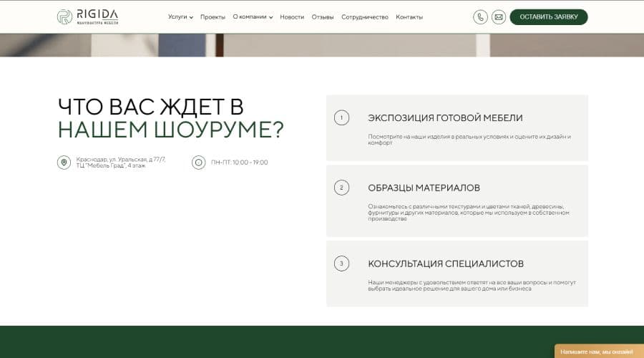This screenshot has height=358, width=644.
Task: Expand the О компании dropdown menu
Action: tap(253, 17)
